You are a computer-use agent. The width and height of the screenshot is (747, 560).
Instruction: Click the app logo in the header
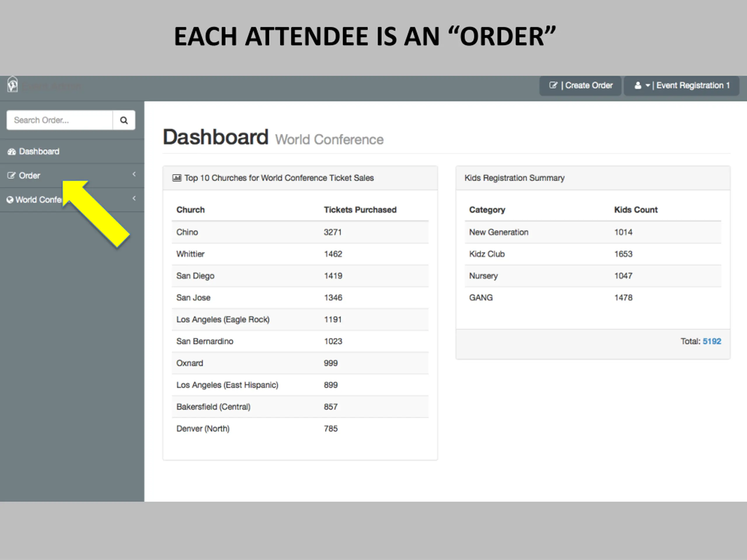pyautogui.click(x=13, y=85)
